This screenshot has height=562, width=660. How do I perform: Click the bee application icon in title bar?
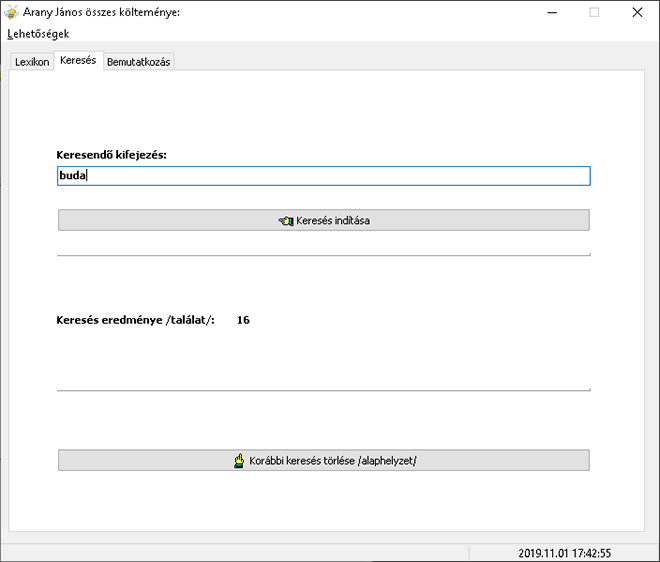11,12
